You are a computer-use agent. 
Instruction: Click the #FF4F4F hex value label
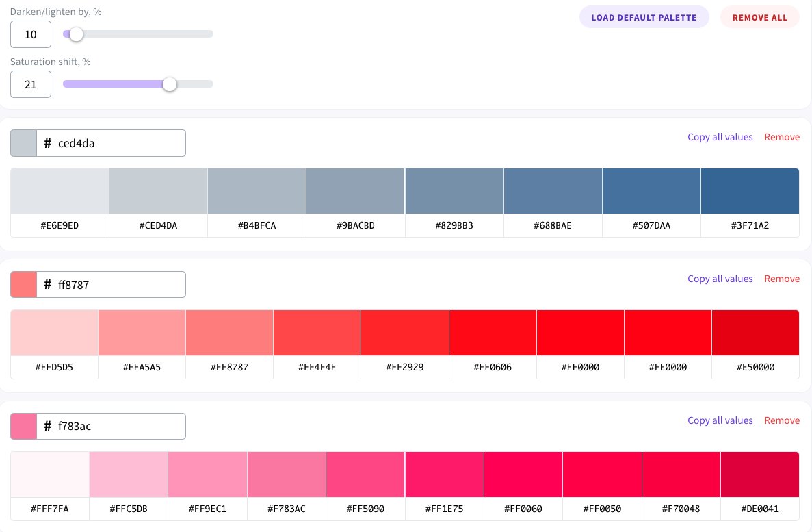click(x=317, y=367)
